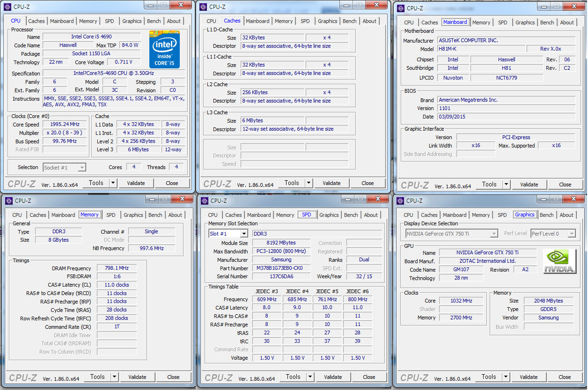Expand the Slot #1 memory slot dropdown

(244, 234)
